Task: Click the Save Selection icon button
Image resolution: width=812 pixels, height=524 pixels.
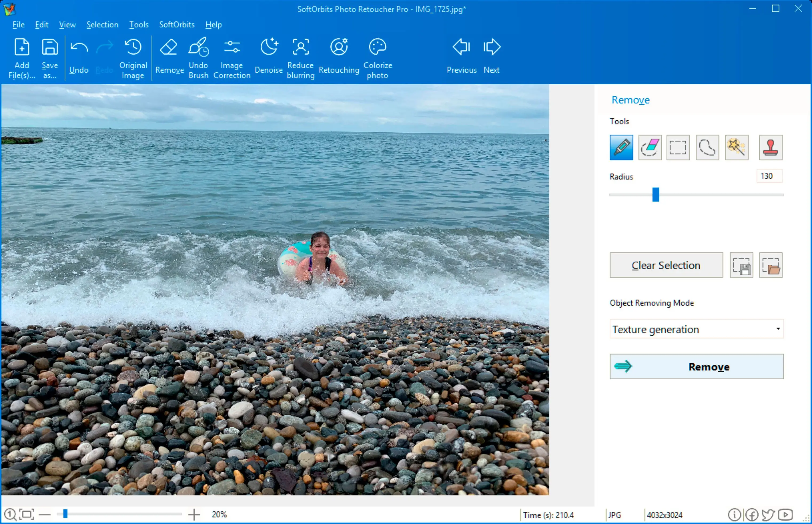Action: click(742, 265)
